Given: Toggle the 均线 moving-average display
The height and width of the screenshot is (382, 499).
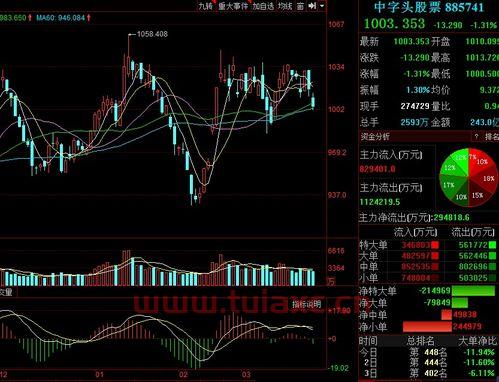Looking at the screenshot, I should tap(285, 6).
